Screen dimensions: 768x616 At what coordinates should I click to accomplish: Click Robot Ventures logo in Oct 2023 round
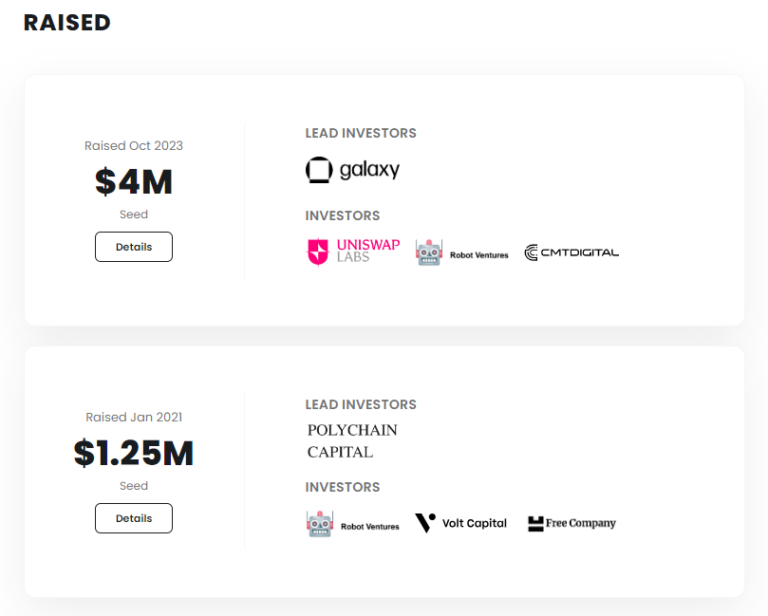(x=462, y=253)
